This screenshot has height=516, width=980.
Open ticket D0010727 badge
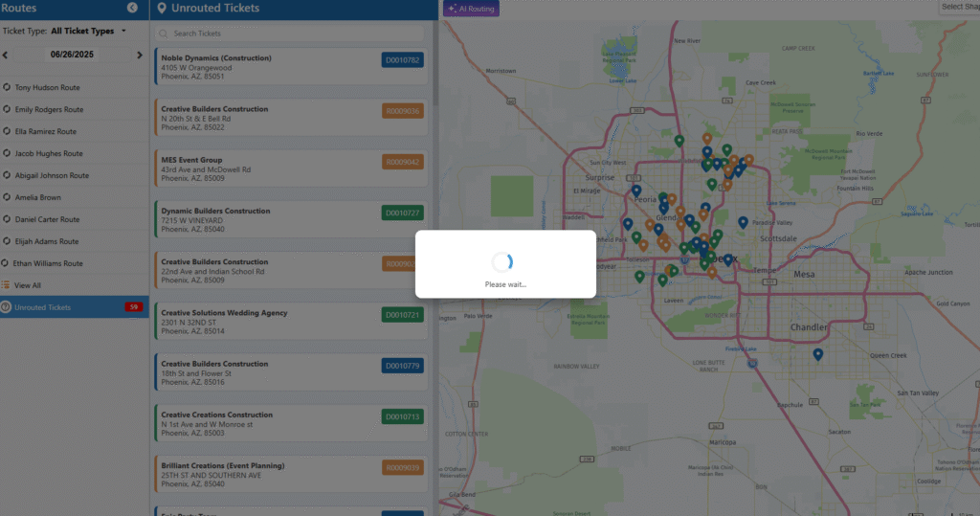[403, 213]
